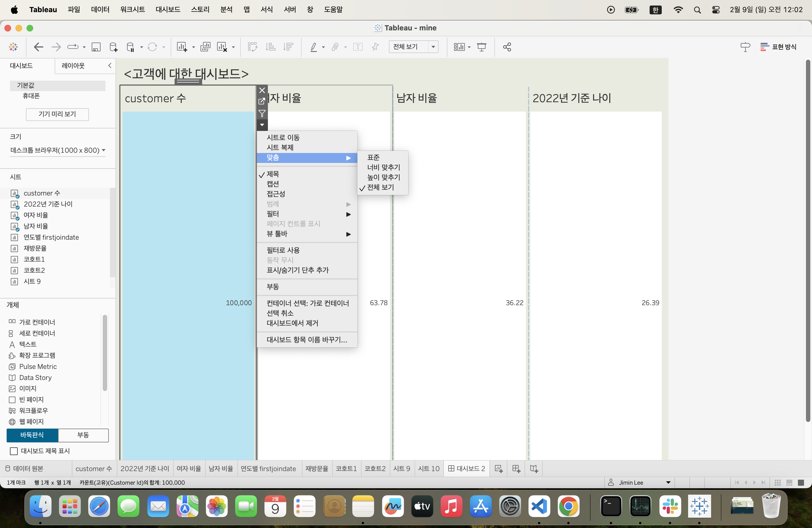Image resolution: width=812 pixels, height=528 pixels.
Task: Click the add new data source icon
Action: [x=113, y=47]
